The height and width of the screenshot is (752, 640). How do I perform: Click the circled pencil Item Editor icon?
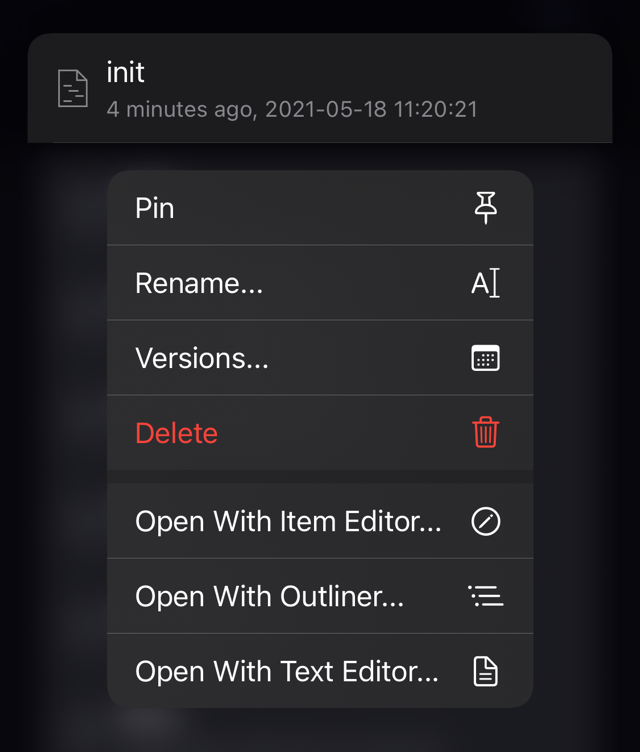[x=486, y=521]
